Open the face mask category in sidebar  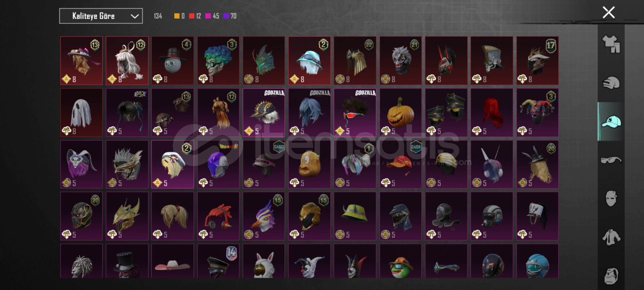(x=611, y=198)
